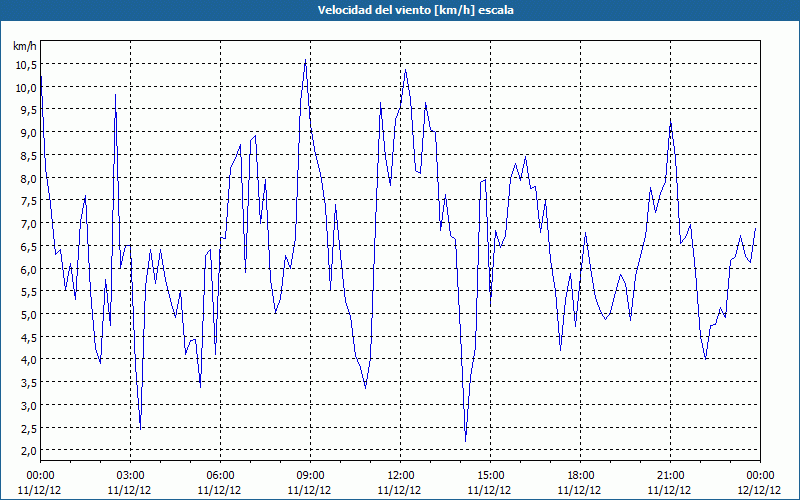Click the "03:00" time label

(130, 476)
